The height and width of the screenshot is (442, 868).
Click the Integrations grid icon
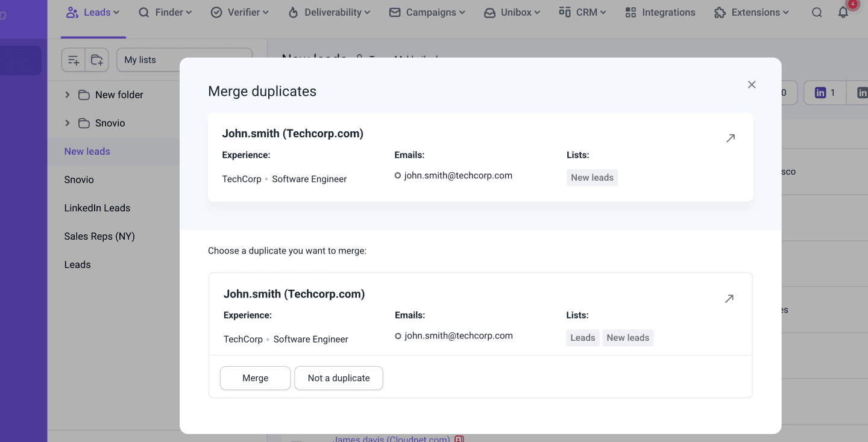(x=631, y=13)
